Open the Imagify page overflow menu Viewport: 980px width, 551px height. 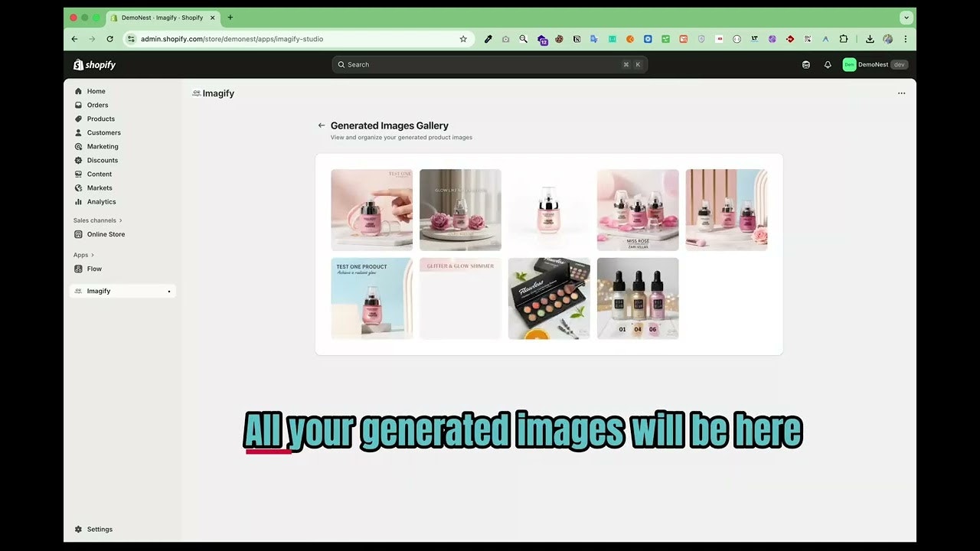(x=901, y=93)
